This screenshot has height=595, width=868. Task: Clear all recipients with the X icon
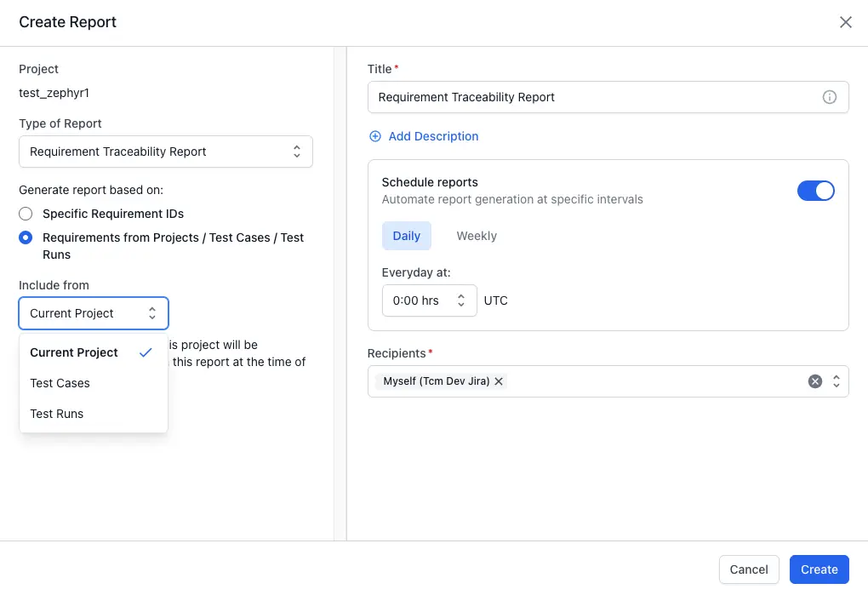point(814,381)
